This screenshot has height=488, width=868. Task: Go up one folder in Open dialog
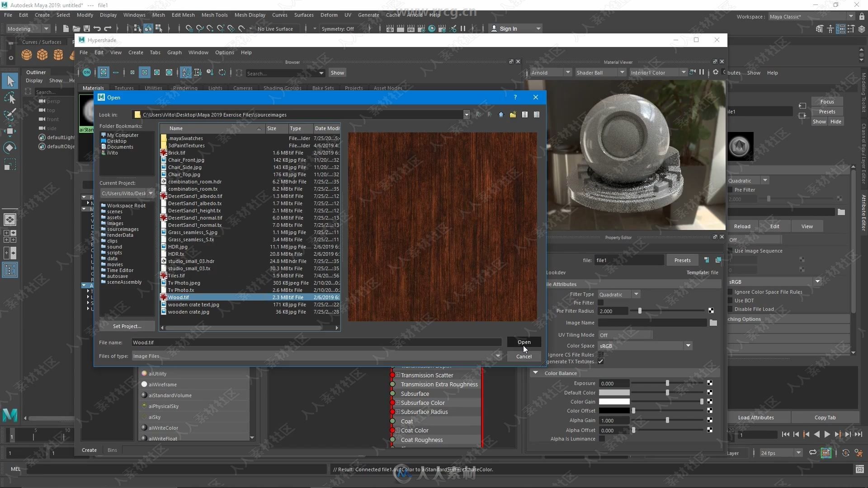501,115
